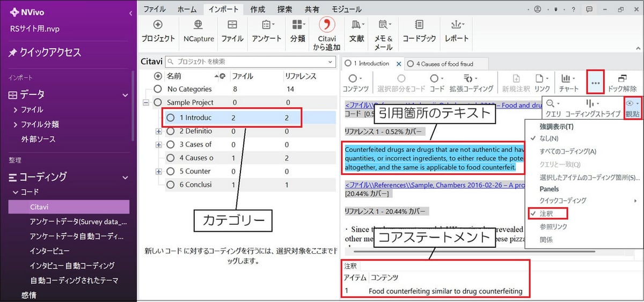Viewport: 644px width, 302px height.
Task: Open the ファイル menu
Action: (x=155, y=9)
